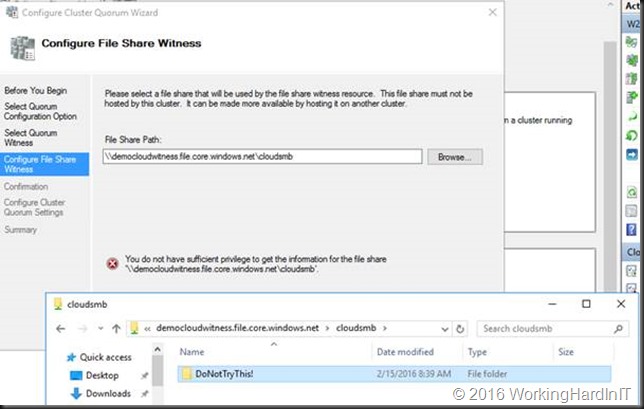Select the Before You Begin wizard step
This screenshot has width=644, height=409.
click(x=35, y=90)
